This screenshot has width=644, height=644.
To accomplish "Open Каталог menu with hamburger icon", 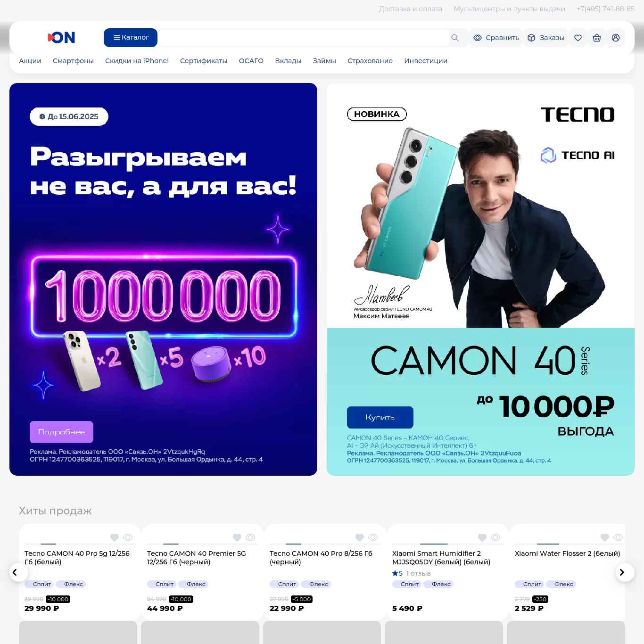I will point(131,38).
